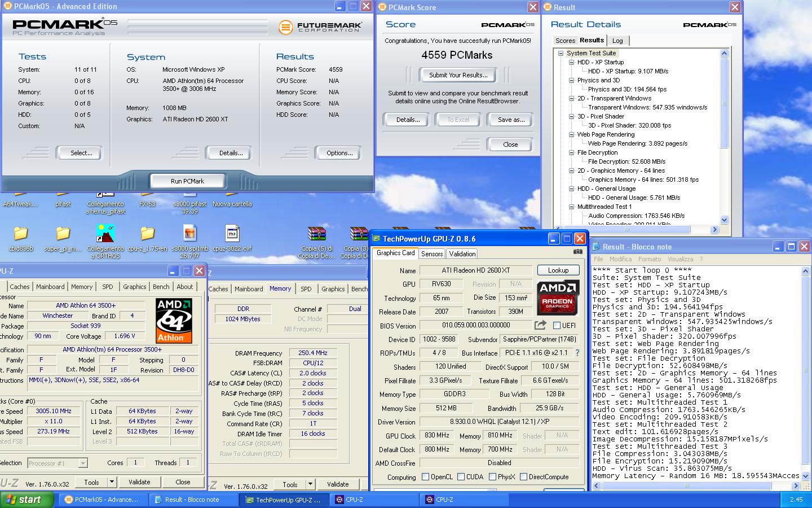Switch to the Scores tab in Result Details
This screenshot has height=508, width=812.
point(565,41)
